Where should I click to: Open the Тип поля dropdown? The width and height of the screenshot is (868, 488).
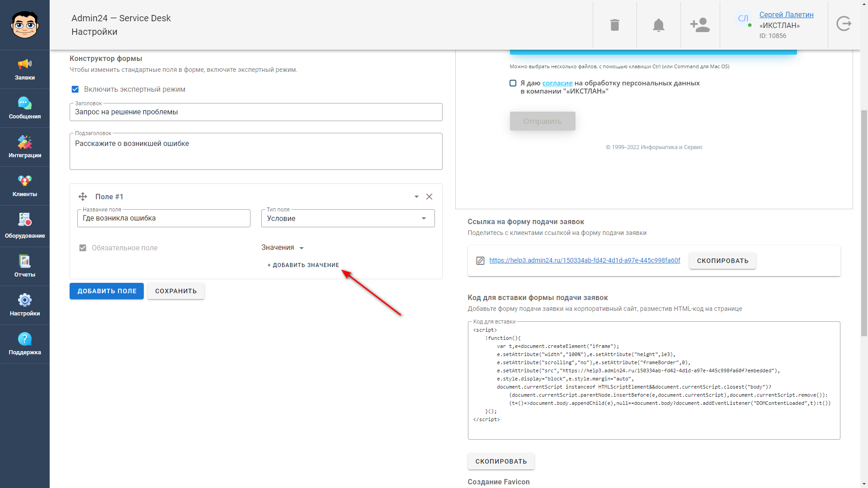pos(348,218)
